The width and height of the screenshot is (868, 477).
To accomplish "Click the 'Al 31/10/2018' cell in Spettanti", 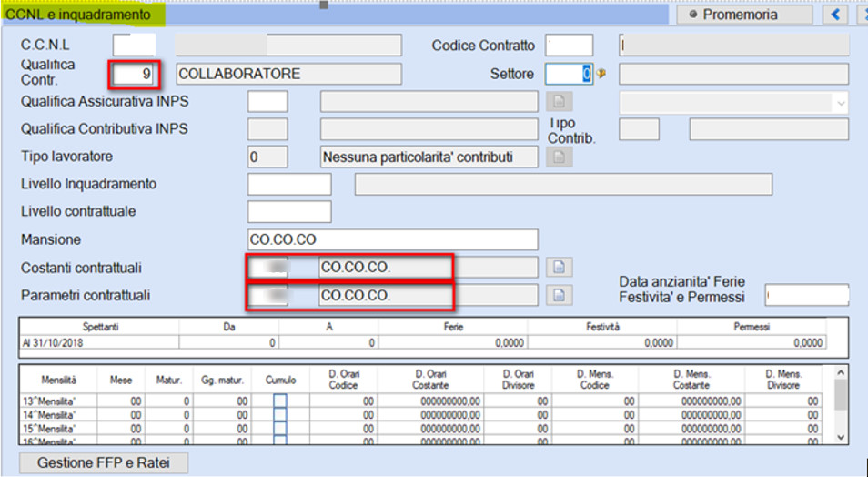I will click(100, 343).
